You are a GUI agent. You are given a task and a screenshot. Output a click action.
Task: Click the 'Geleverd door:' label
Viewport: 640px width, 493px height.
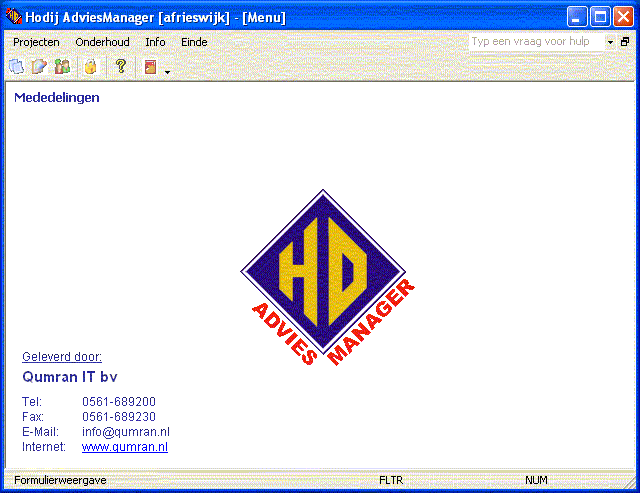[62, 357]
